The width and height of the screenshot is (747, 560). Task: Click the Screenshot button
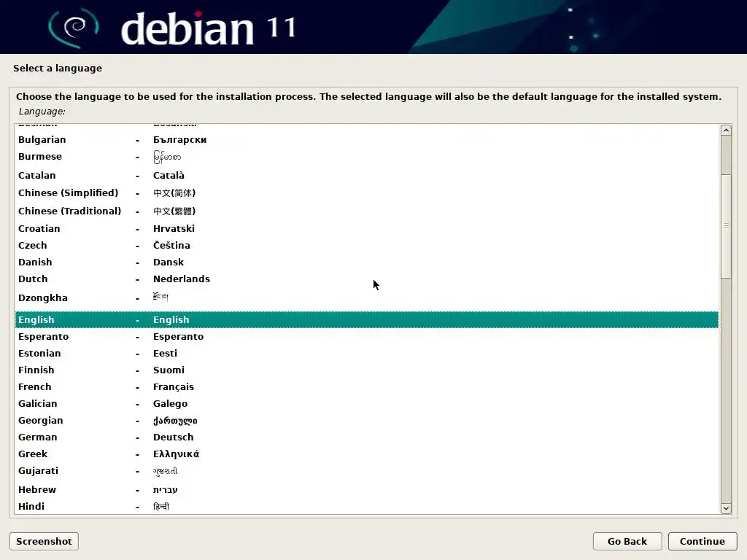(44, 541)
